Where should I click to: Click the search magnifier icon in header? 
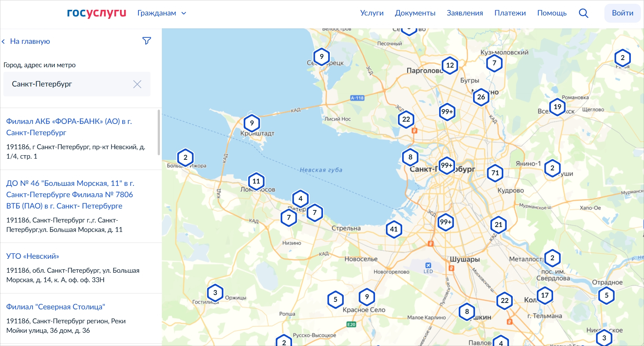click(x=583, y=13)
